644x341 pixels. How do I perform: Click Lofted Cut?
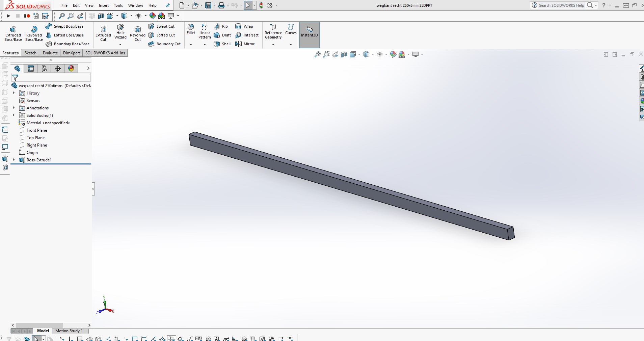[162, 35]
